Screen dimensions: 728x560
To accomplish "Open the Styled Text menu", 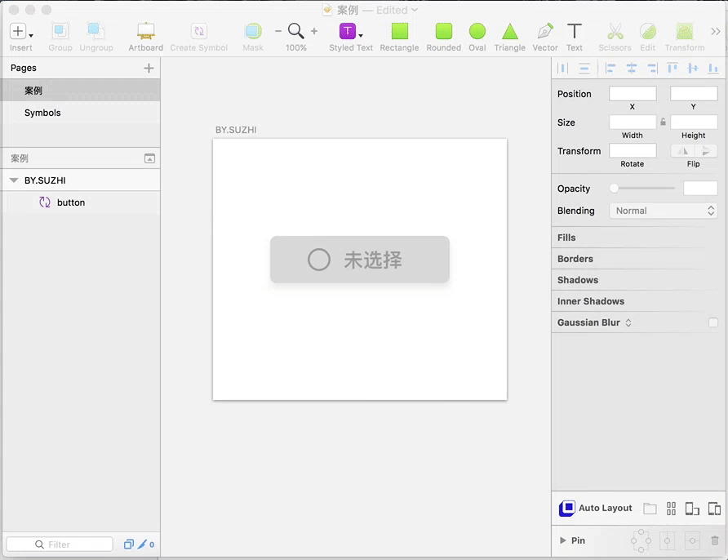I will [351, 31].
